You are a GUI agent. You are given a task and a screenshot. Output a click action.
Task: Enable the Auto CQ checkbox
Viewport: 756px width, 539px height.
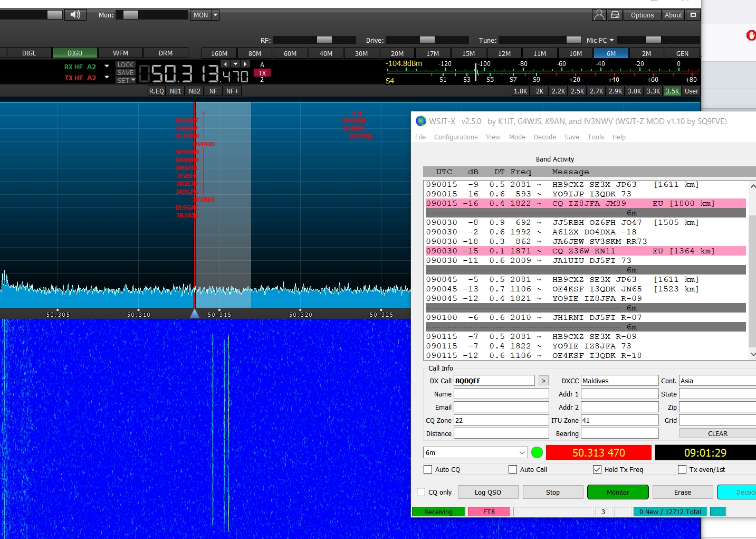pyautogui.click(x=428, y=469)
